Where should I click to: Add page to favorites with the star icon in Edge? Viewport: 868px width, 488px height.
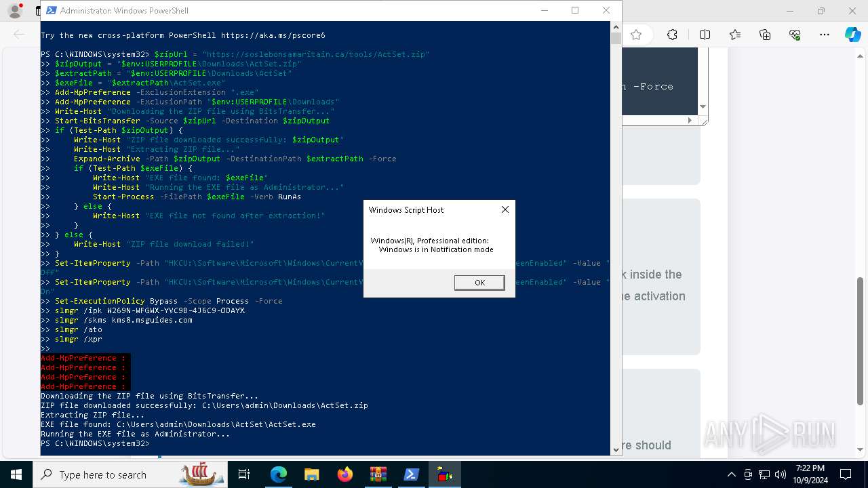636,35
